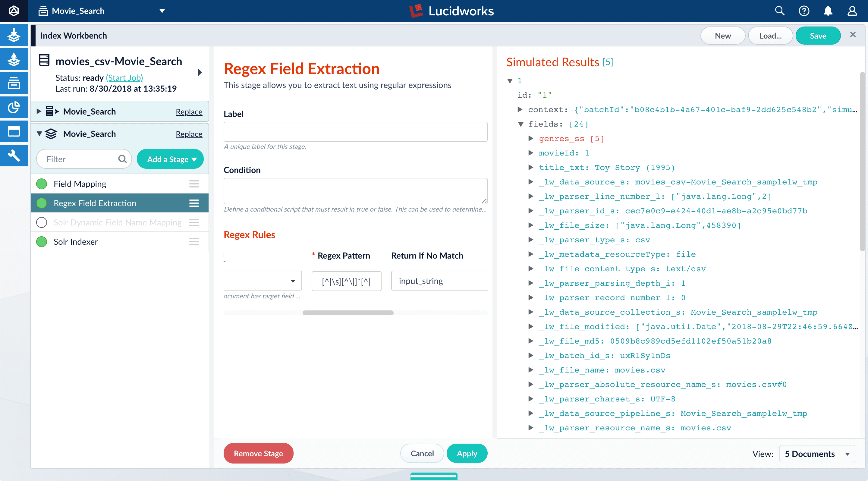The height and width of the screenshot is (481, 868).
Task: Click the search magnifier in the top bar
Action: [x=779, y=11]
